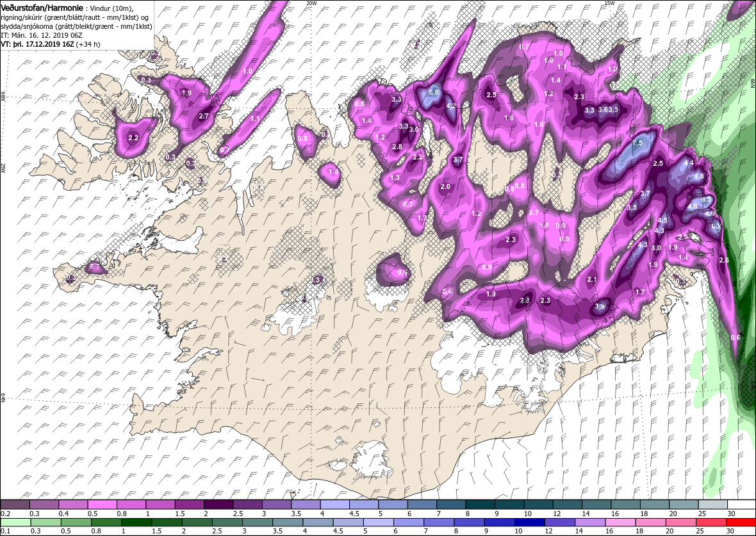
Task: Pick the bright red 30 swatch in the lower legend
Action: (x=741, y=523)
